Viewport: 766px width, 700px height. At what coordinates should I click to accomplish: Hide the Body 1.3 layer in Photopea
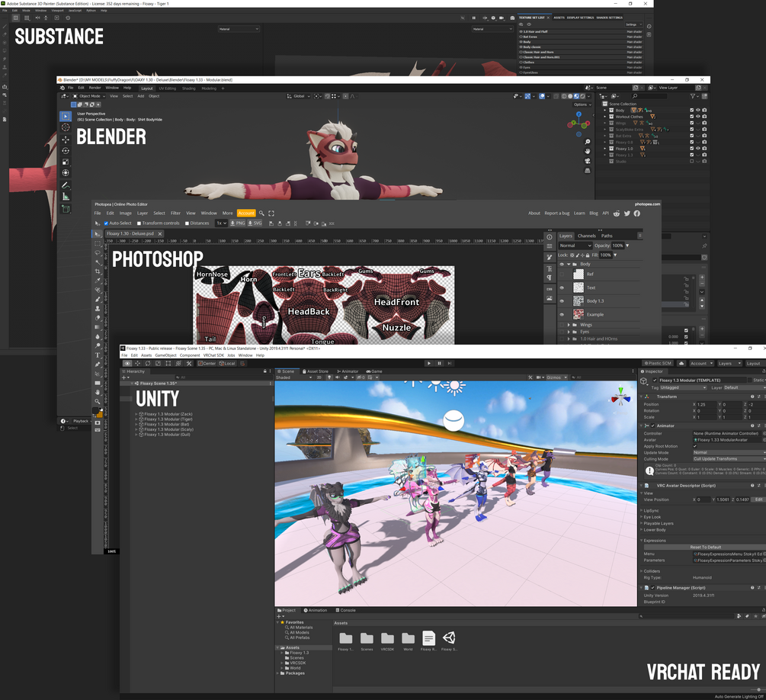click(562, 301)
